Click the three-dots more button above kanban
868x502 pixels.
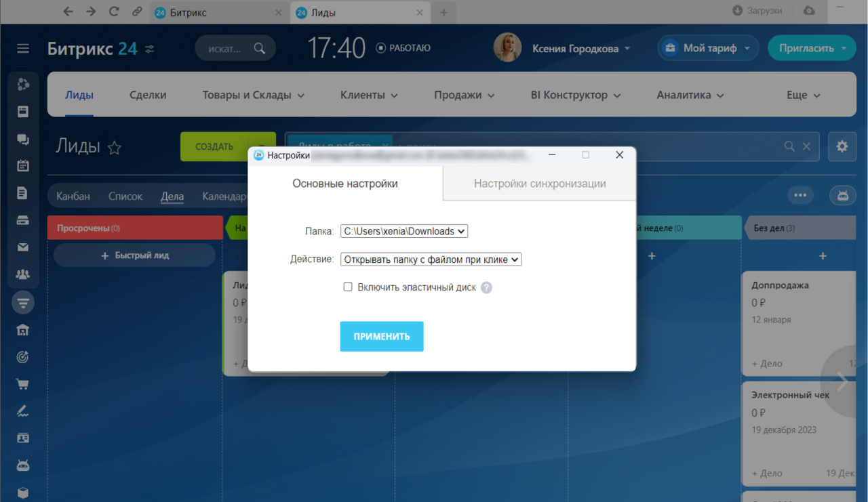tap(800, 195)
